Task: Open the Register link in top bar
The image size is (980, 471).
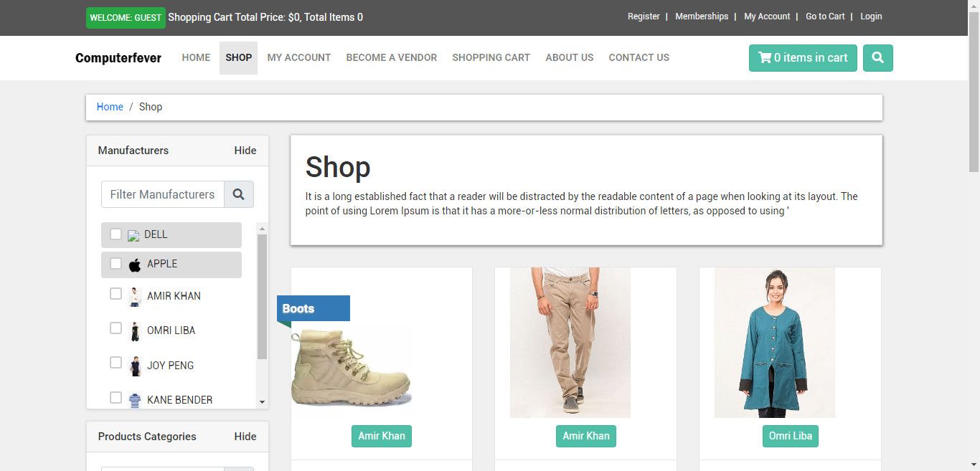Action: [x=644, y=16]
